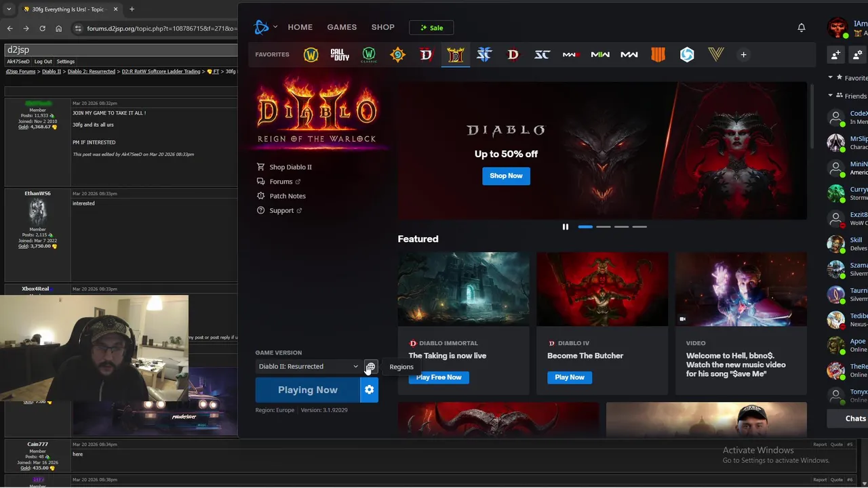Select Call of Duty Vanguard V icon
The width and height of the screenshot is (868, 488).
tap(716, 55)
